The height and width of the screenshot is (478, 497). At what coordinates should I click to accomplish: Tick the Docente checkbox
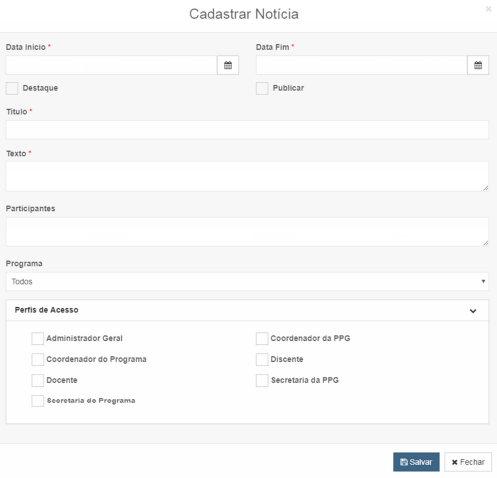38,380
